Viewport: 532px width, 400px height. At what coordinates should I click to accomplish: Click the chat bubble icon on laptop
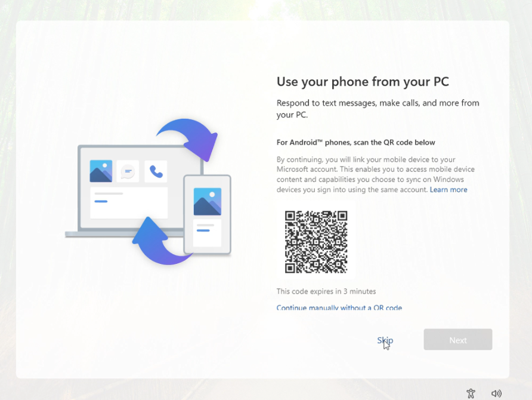[x=128, y=171]
